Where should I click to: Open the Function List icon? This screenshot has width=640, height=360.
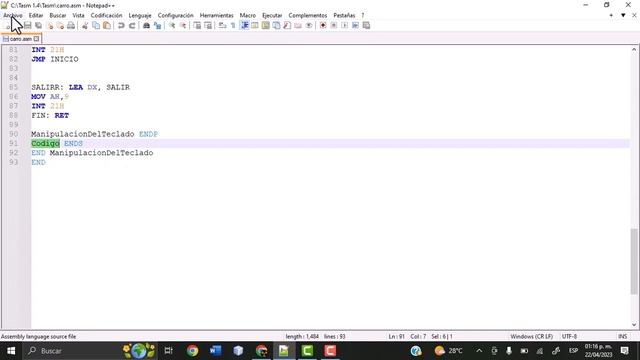[x=287, y=25]
